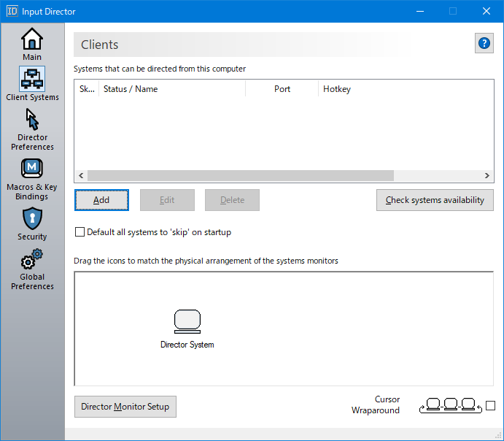Click the Status / Name column header
504x441 pixels.
(x=131, y=89)
